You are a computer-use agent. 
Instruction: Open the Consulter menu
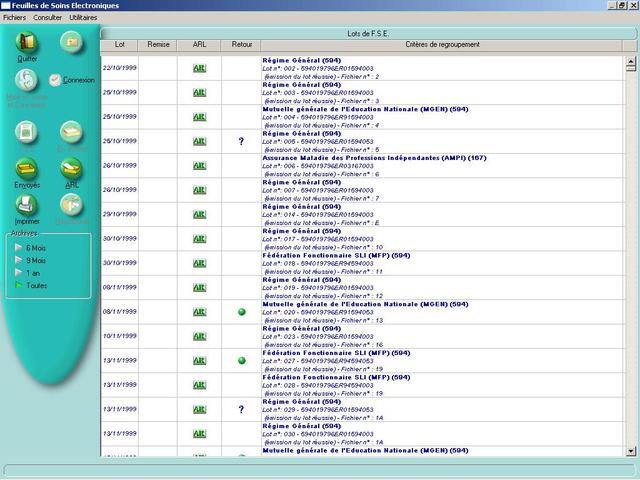[47, 18]
